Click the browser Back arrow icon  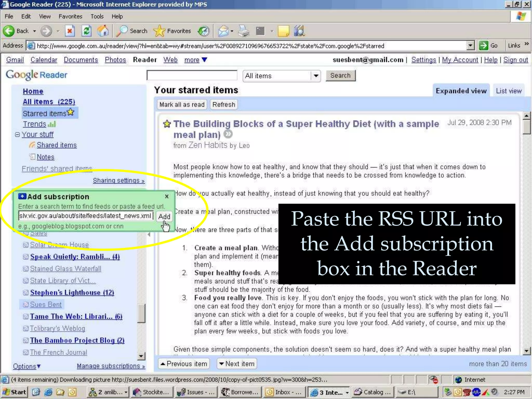[9, 31]
